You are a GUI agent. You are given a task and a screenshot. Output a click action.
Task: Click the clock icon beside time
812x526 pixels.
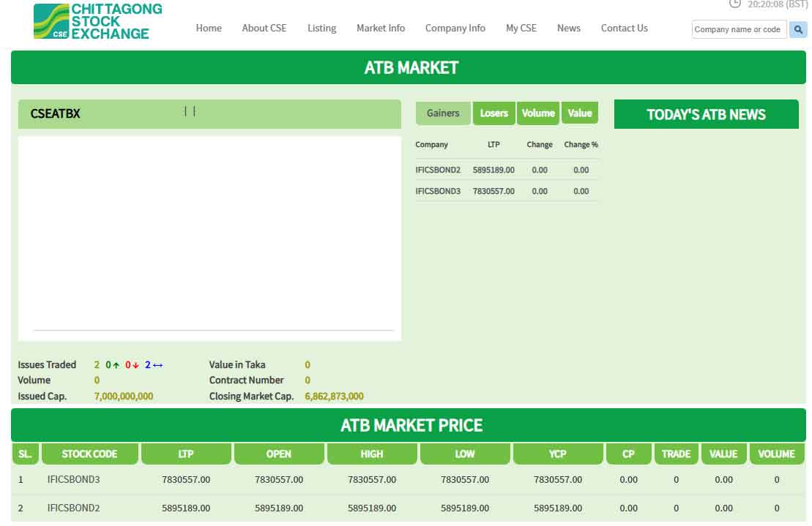[x=735, y=4]
